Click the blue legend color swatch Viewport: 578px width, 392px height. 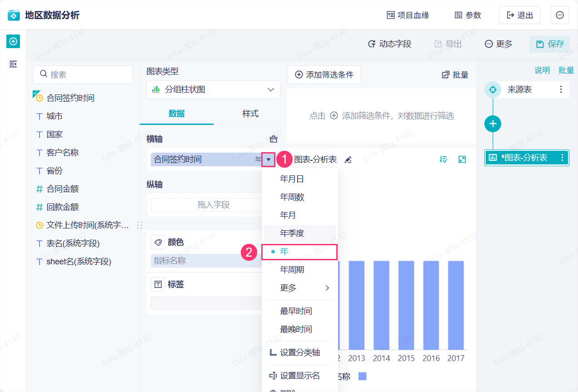(362, 376)
